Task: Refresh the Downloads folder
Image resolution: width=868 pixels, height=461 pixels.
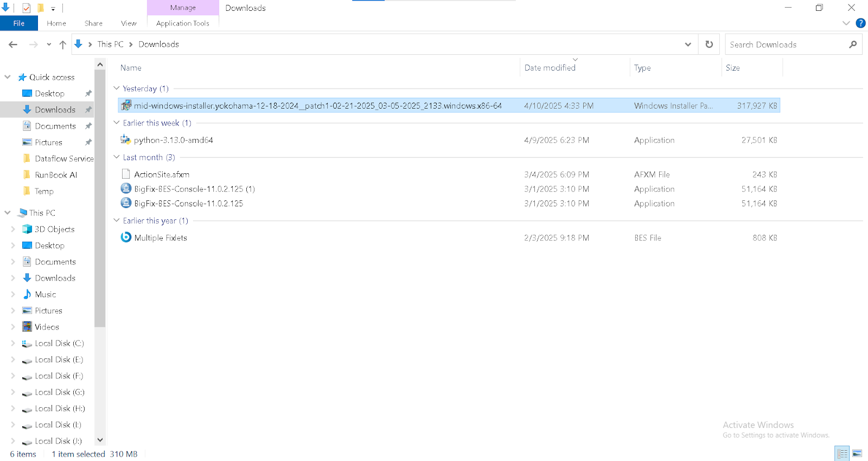Action: 709,45
